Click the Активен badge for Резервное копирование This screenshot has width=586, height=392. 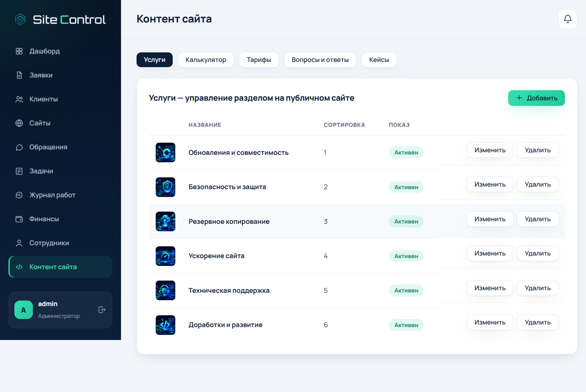coord(406,222)
